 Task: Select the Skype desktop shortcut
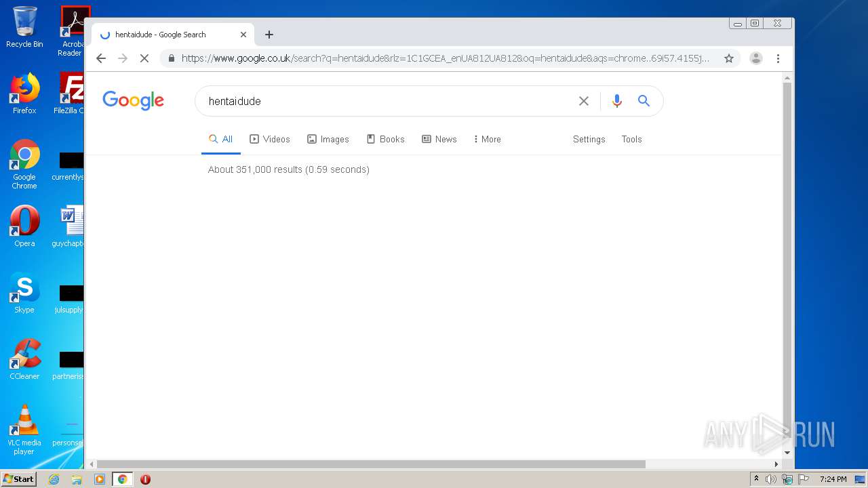click(24, 293)
